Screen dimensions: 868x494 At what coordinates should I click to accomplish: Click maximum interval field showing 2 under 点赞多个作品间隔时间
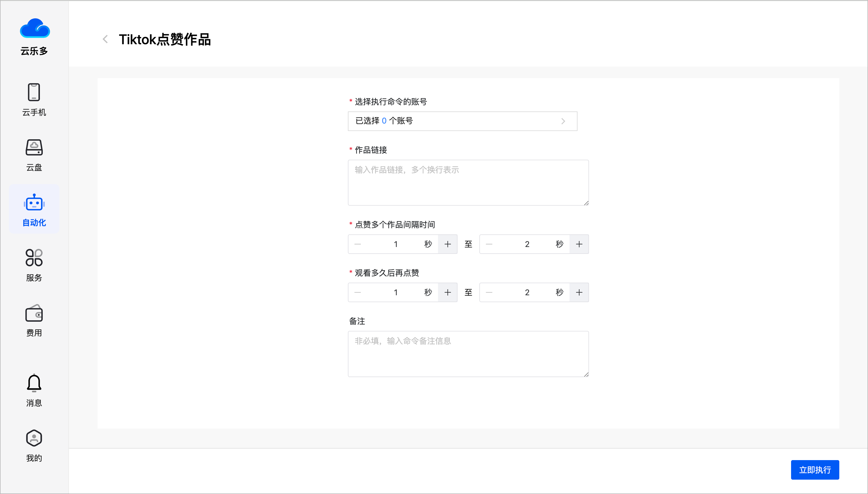pyautogui.click(x=527, y=244)
